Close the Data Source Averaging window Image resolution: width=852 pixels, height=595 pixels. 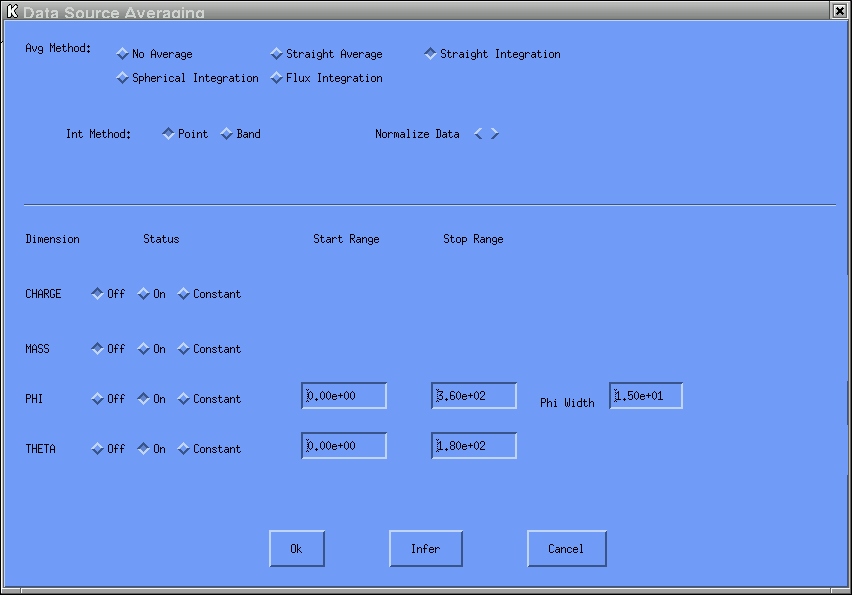coord(840,10)
